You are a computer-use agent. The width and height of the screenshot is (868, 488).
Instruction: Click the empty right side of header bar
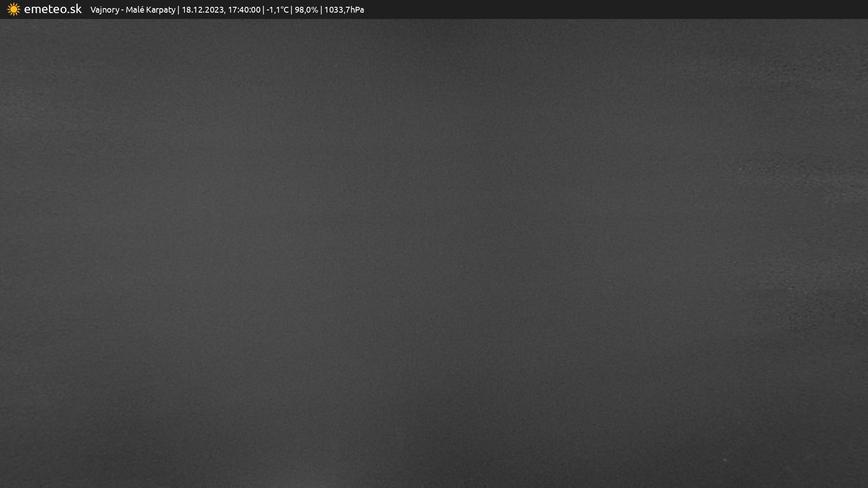point(633,9)
